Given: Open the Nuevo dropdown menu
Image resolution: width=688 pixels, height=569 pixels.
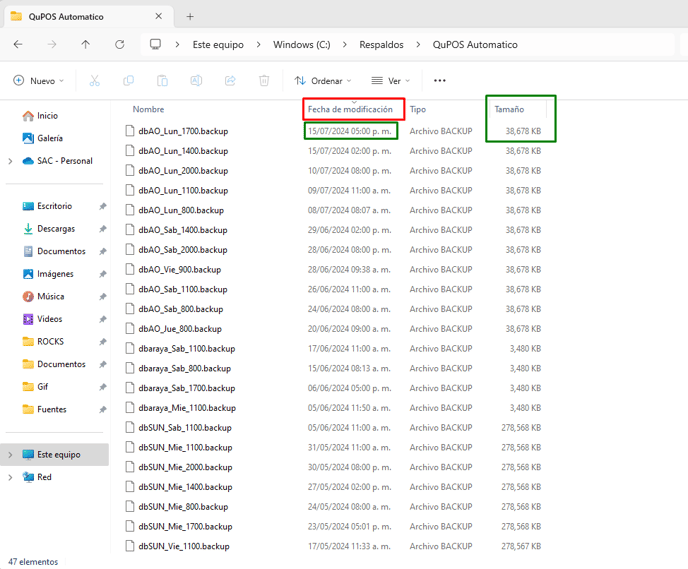Looking at the screenshot, I should click(x=39, y=81).
